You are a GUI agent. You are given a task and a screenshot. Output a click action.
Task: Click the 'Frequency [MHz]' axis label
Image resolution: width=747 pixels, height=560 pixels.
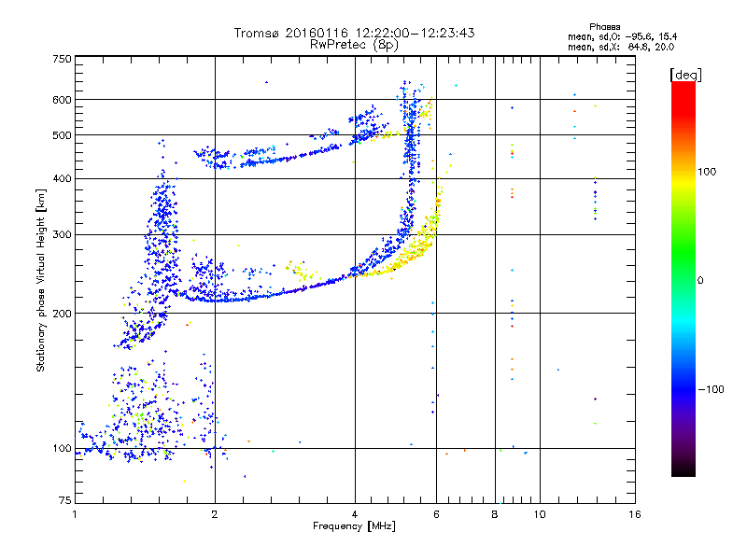(354, 526)
